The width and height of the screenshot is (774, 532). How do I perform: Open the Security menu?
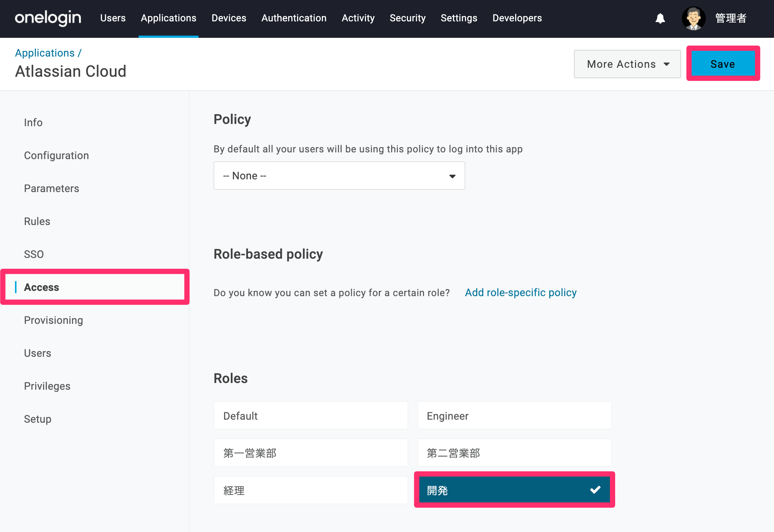(x=408, y=18)
